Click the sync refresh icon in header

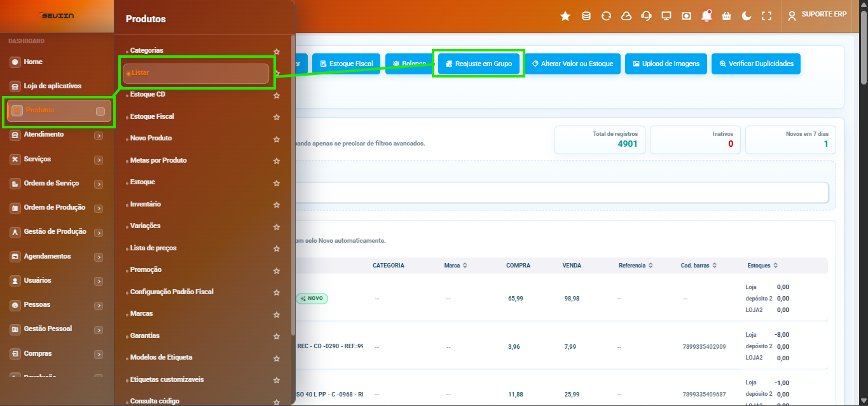606,17
